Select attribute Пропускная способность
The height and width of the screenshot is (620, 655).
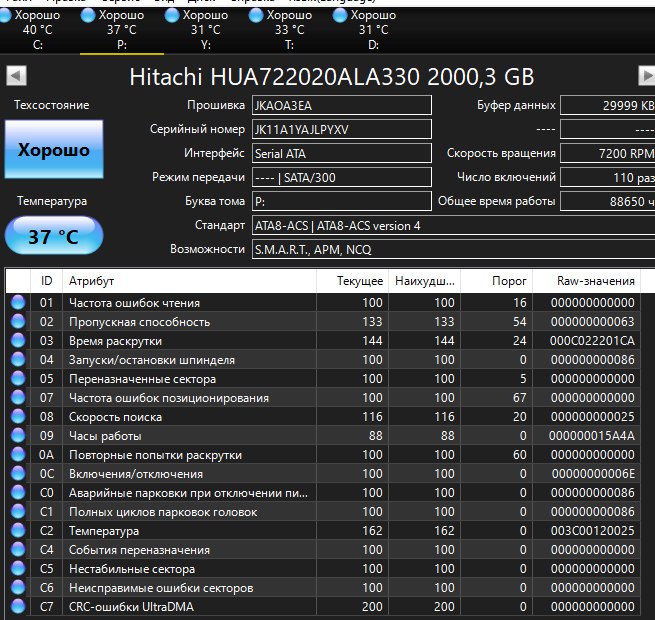140,322
